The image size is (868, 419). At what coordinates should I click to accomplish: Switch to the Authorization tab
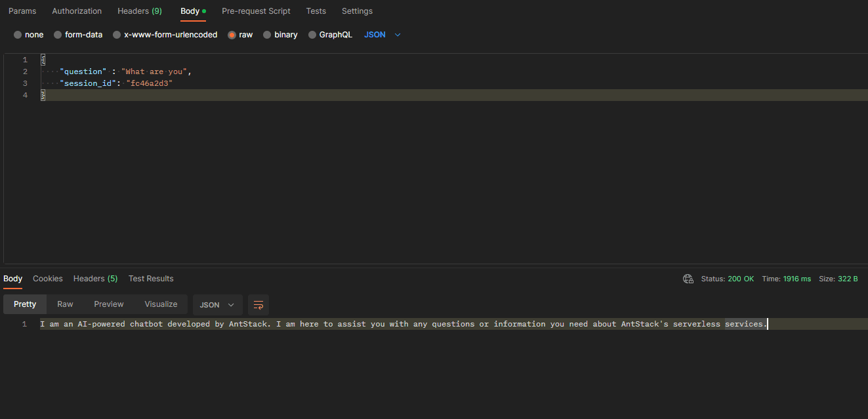(77, 11)
